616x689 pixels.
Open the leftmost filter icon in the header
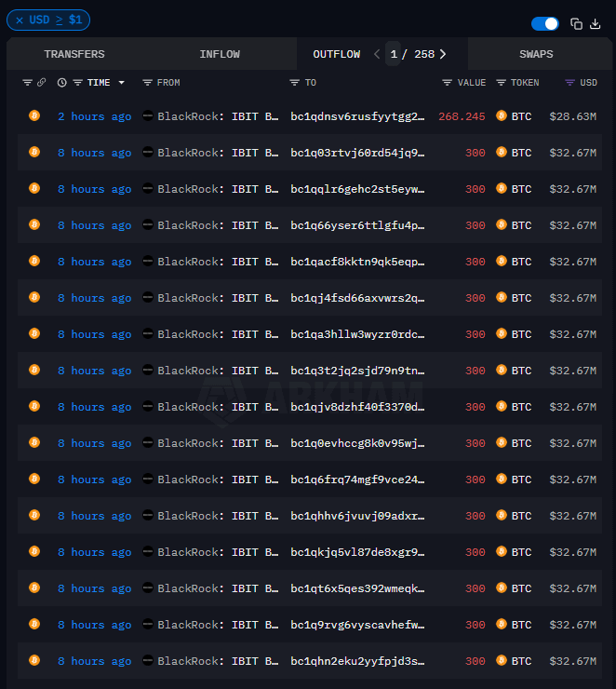[27, 83]
